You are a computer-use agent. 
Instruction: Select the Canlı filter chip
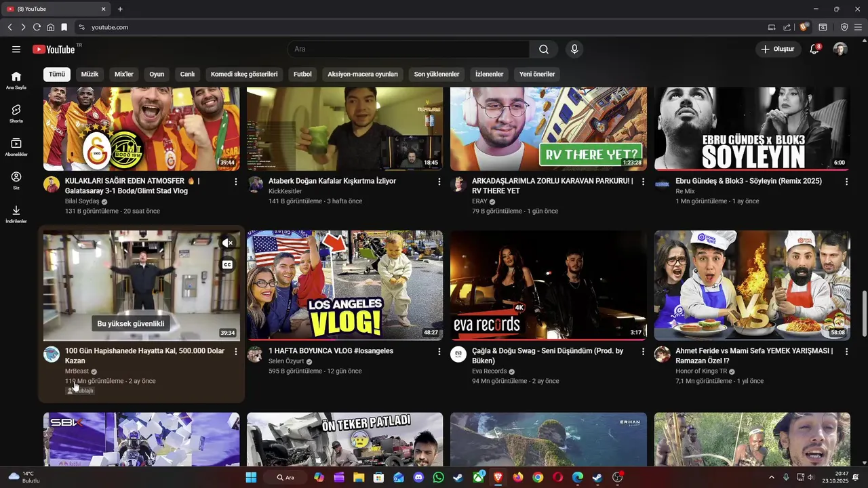click(x=187, y=74)
